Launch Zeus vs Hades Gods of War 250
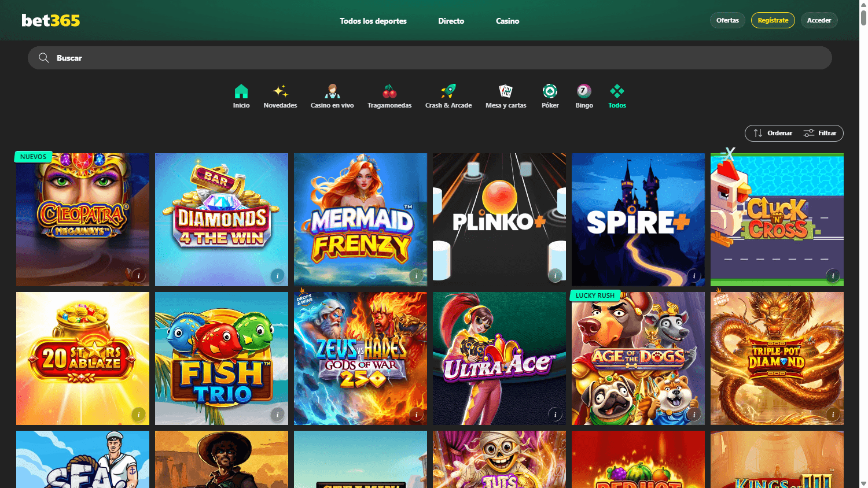The width and height of the screenshot is (868, 488). coord(361,358)
